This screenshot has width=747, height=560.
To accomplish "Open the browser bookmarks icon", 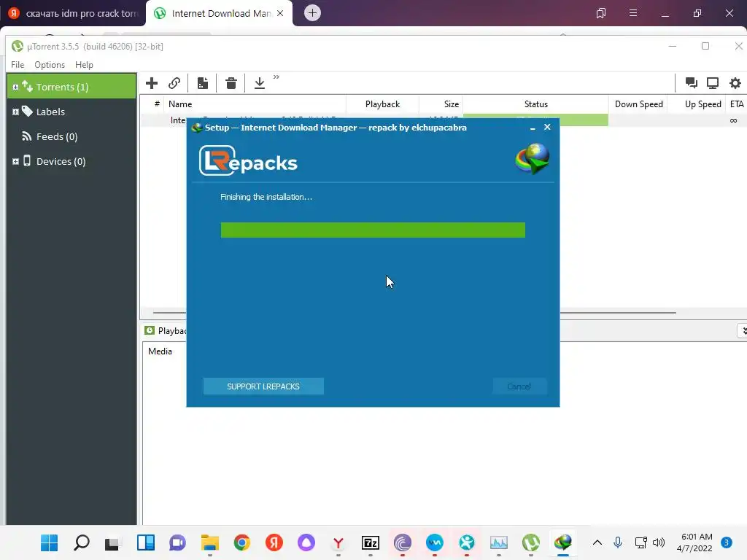I will [601, 13].
